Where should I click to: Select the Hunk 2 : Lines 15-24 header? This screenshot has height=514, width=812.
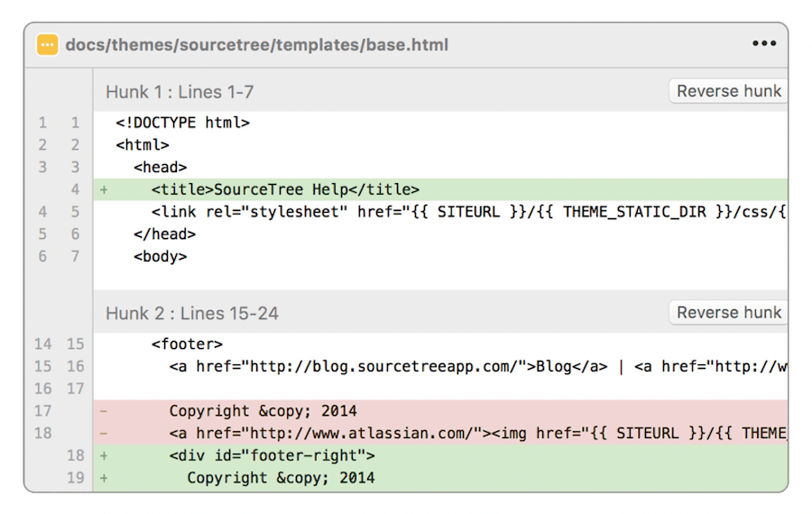click(x=192, y=313)
